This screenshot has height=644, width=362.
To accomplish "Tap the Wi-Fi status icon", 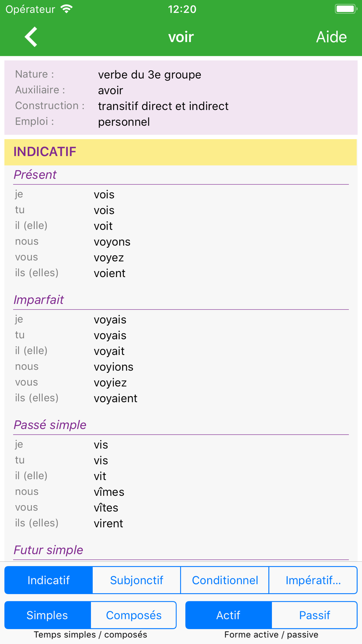I will 67,9.
